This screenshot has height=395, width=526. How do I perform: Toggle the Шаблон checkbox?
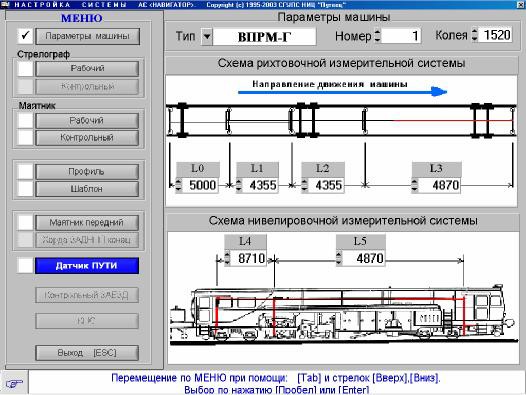pos(25,189)
